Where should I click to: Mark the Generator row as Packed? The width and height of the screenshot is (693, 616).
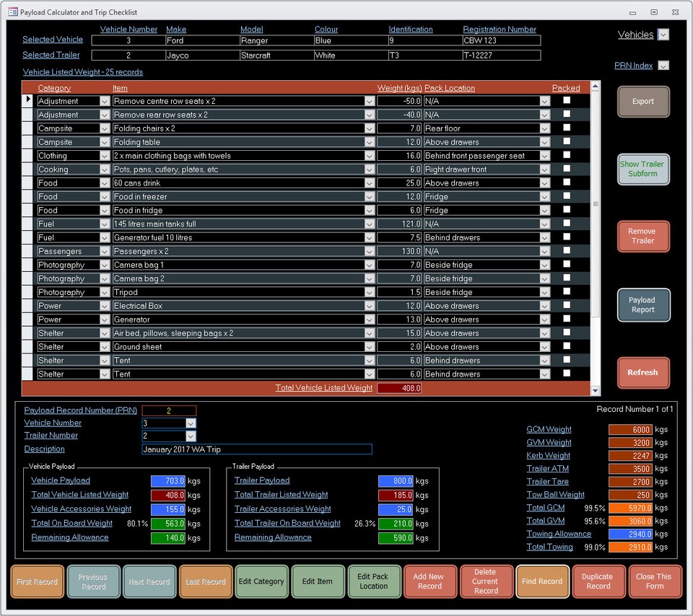(566, 319)
